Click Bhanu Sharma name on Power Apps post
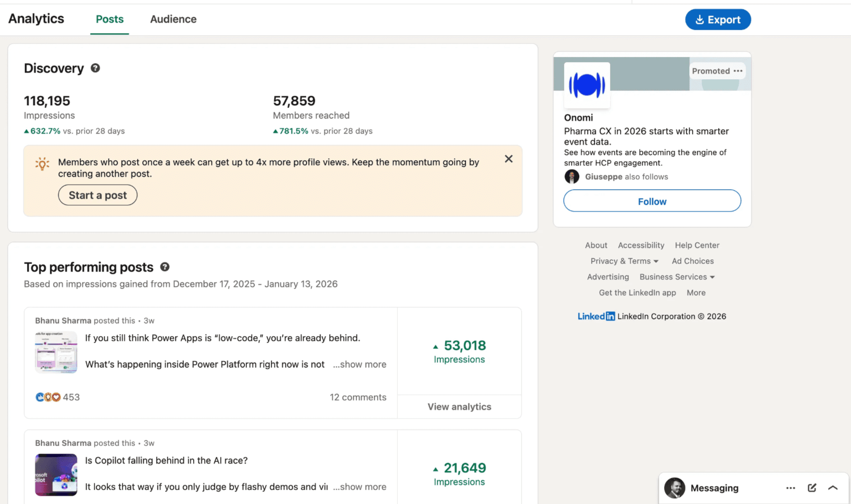The height and width of the screenshot is (504, 851). point(63,321)
